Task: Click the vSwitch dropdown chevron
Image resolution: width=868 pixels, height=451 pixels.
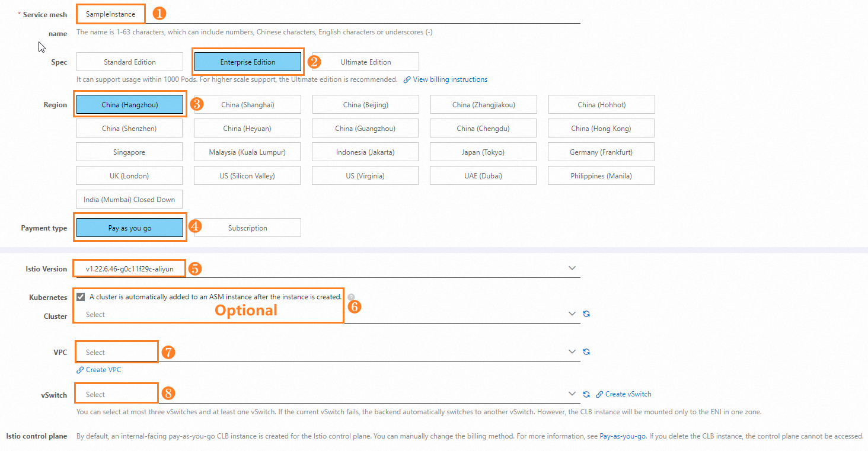Action: (572, 394)
